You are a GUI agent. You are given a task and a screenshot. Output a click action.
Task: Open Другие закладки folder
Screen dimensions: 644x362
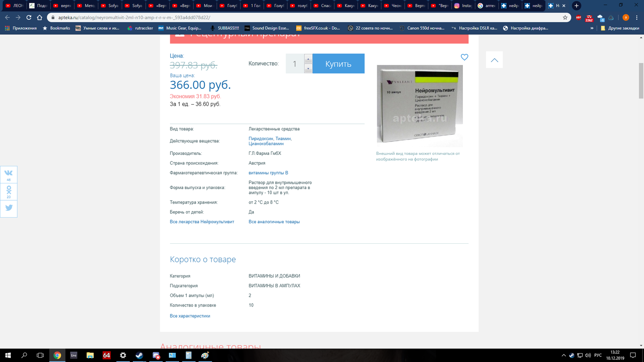point(620,28)
